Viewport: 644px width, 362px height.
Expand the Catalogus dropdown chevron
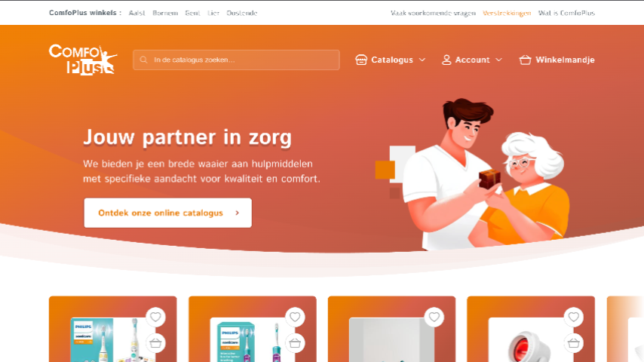coord(422,60)
